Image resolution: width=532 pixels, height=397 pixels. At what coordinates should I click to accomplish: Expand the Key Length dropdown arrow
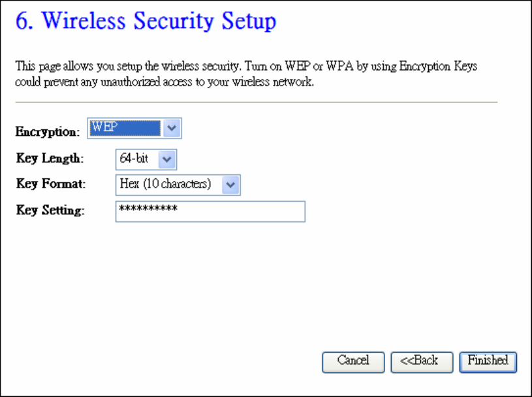point(167,159)
